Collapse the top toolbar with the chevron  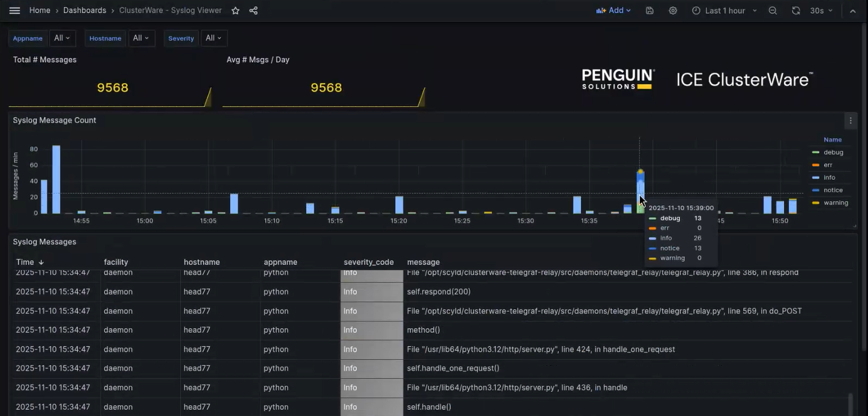[x=852, y=10]
